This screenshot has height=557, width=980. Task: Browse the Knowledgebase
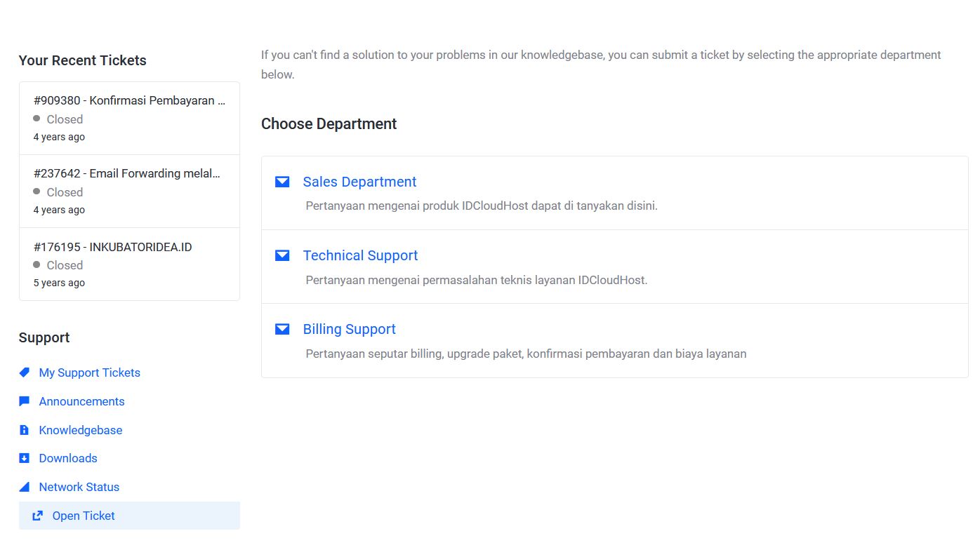coord(81,429)
